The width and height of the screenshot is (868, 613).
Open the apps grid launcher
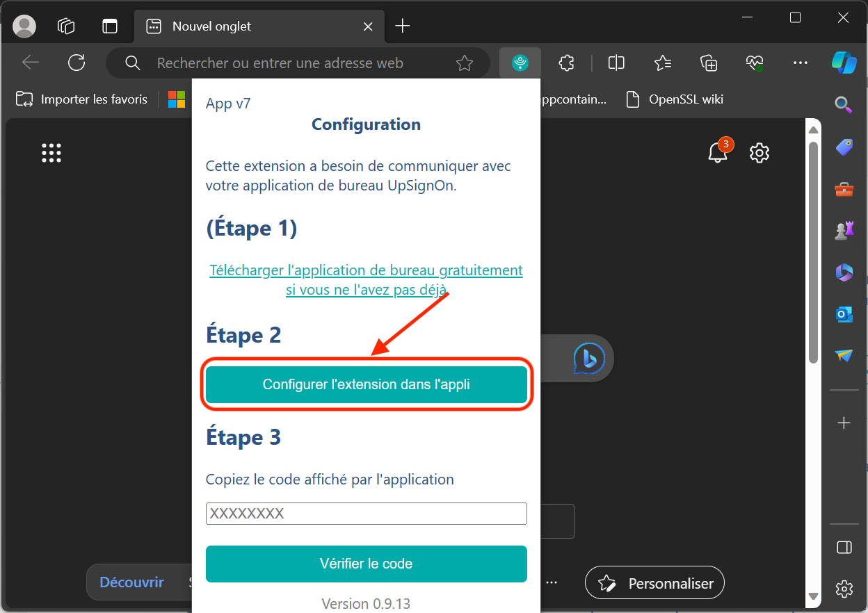(51, 153)
